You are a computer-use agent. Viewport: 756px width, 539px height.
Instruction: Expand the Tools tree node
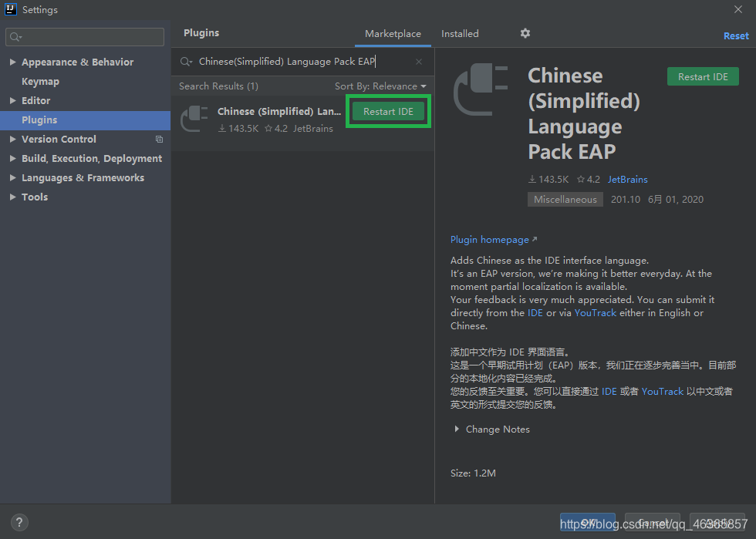[x=12, y=197]
